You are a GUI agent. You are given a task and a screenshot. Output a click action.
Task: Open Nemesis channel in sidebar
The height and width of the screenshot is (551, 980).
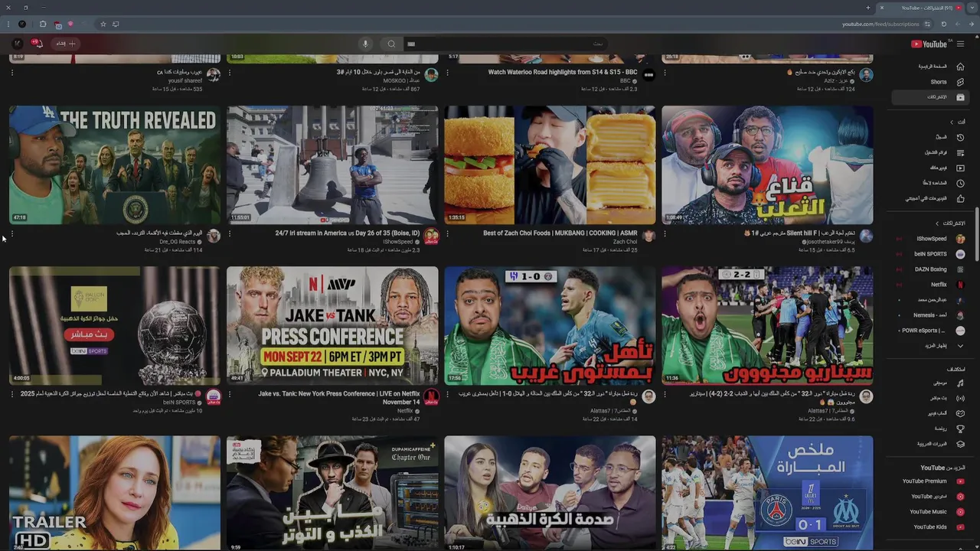931,315
